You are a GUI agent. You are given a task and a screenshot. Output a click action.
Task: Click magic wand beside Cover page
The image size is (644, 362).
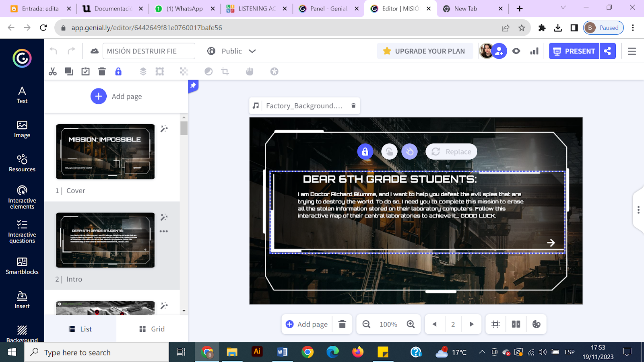pos(164,129)
